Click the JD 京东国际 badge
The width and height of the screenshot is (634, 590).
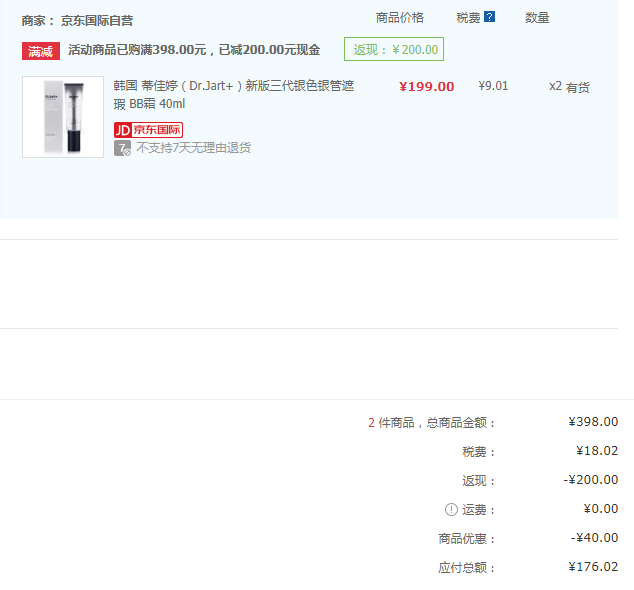[x=148, y=130]
